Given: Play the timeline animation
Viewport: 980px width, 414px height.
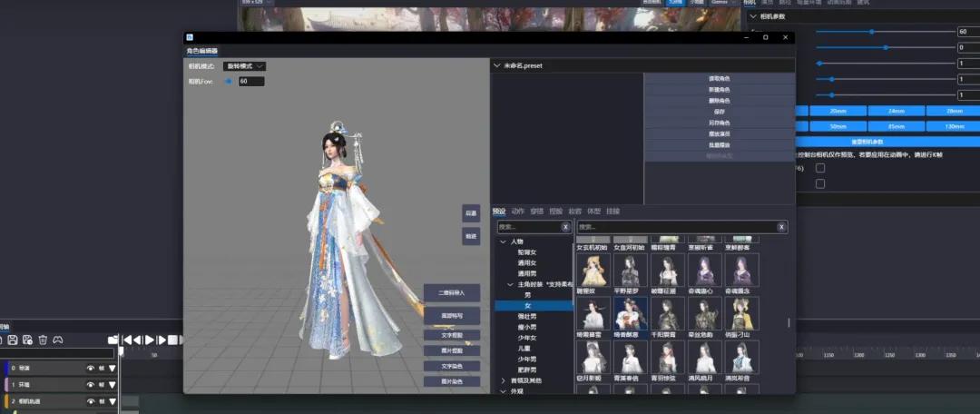Looking at the screenshot, I should [150, 340].
